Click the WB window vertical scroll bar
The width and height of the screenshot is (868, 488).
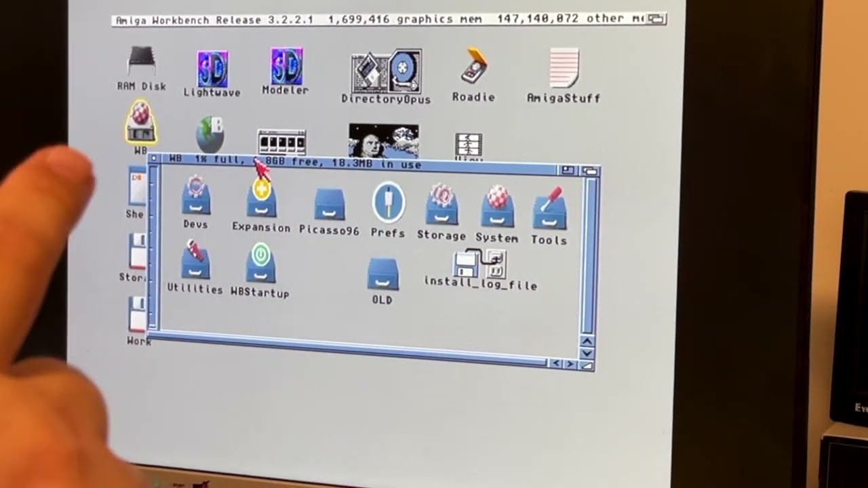pos(588,255)
